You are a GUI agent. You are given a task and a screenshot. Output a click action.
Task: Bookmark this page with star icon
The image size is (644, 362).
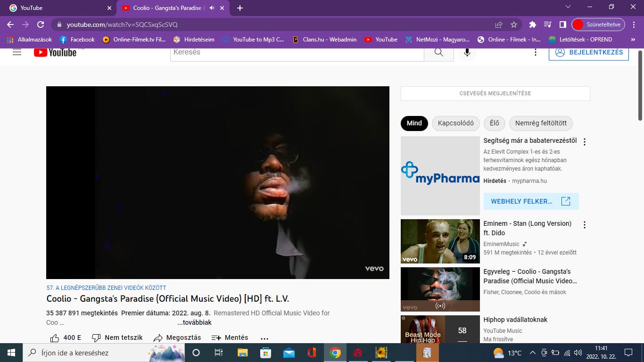pos(514,25)
